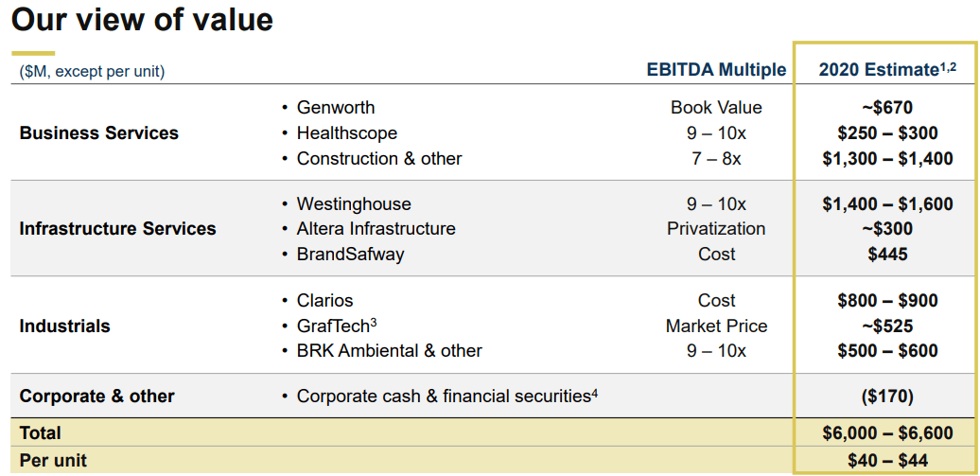
Task: Click the Westinghouse entry
Action: 354,203
